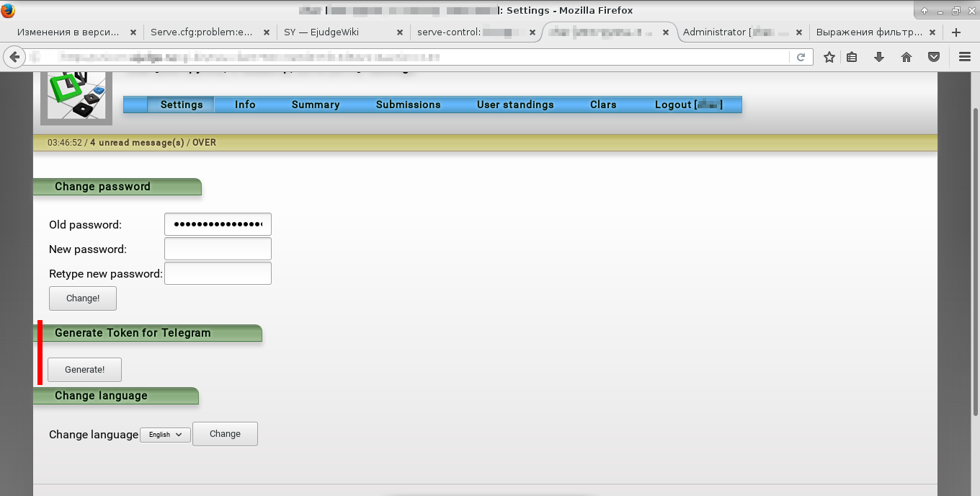Open the downloads arrow icon
Screen dimensions: 980x496
[879, 57]
